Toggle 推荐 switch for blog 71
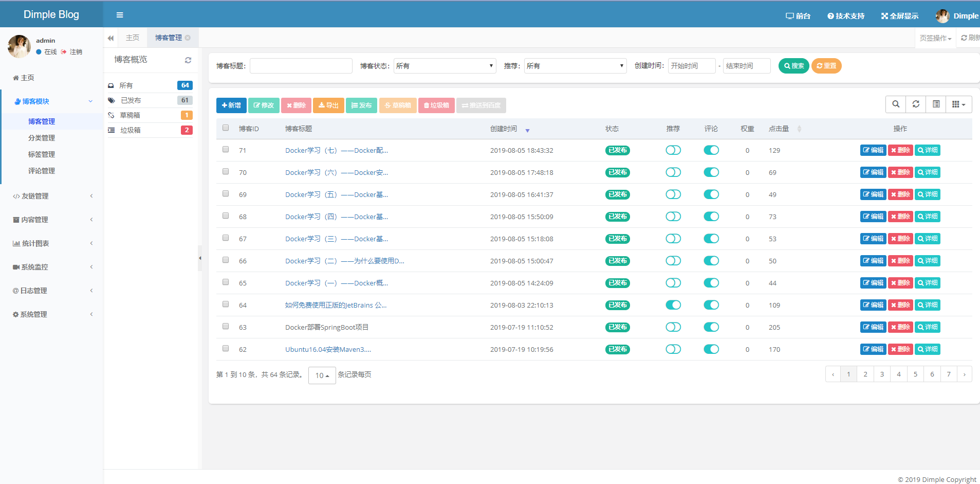980x484 pixels. pos(673,150)
